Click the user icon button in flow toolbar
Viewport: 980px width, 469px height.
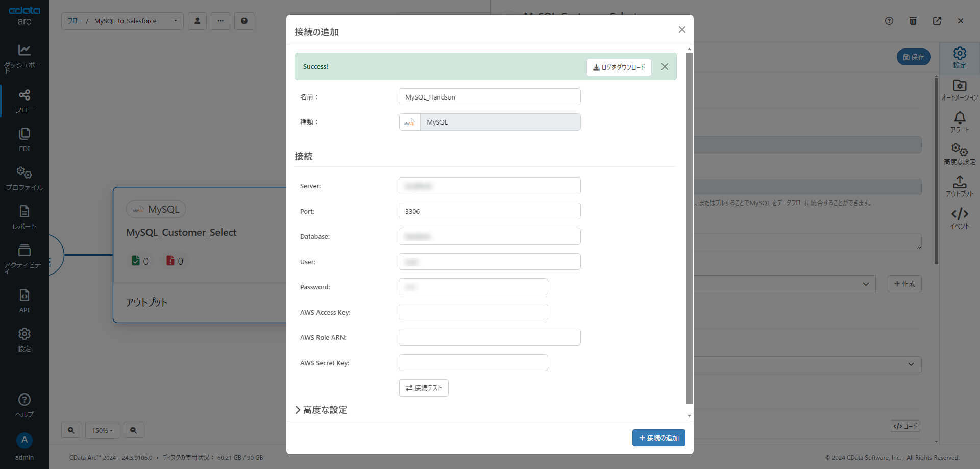coord(197,21)
